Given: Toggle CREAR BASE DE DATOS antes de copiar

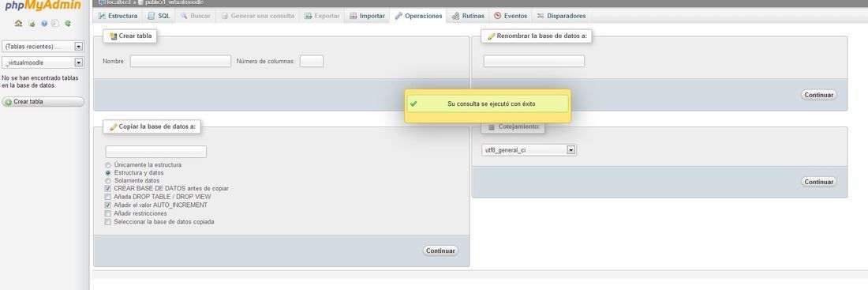Looking at the screenshot, I should pyautogui.click(x=108, y=189).
